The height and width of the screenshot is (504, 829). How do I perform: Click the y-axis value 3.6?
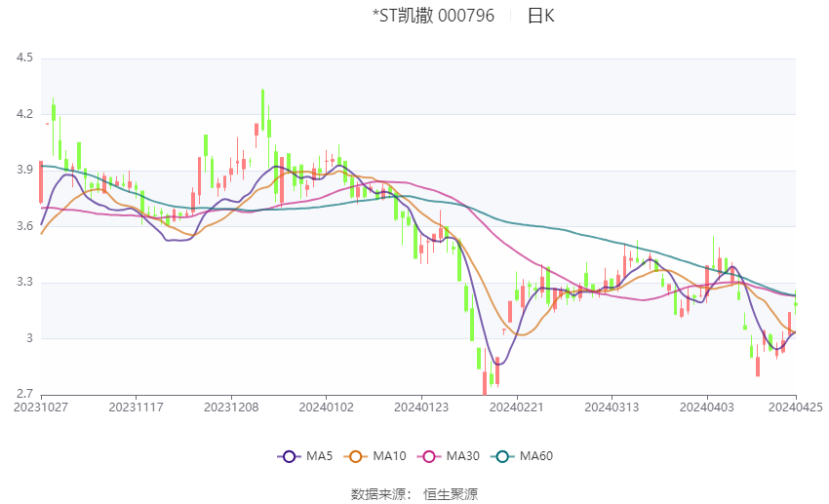24,226
